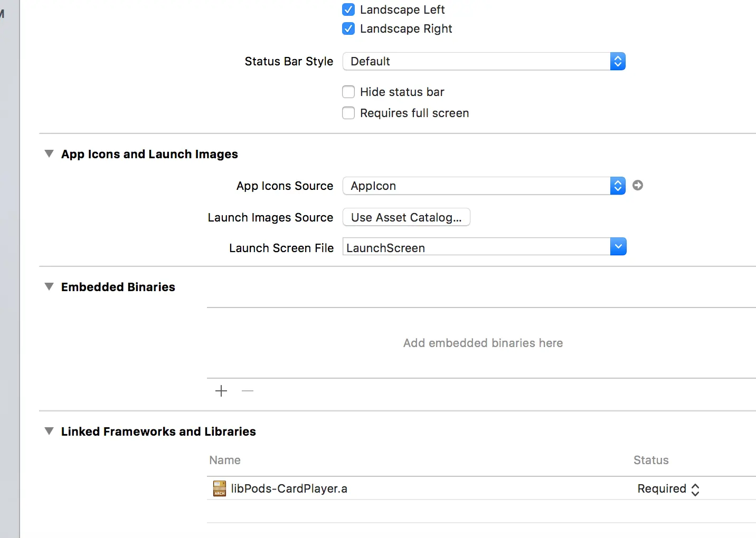Viewport: 756px width, 538px height.
Task: Click the arrow icon next to AppIcon
Action: 638,186
